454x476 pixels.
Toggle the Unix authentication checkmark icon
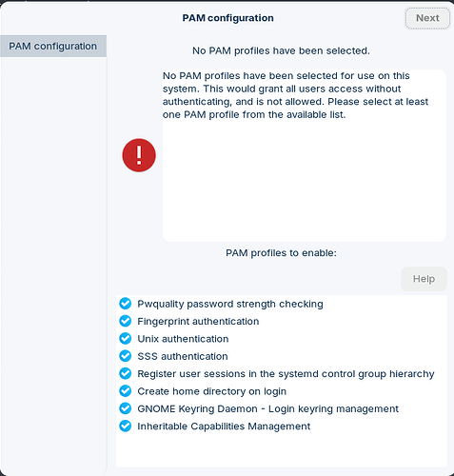(126, 339)
